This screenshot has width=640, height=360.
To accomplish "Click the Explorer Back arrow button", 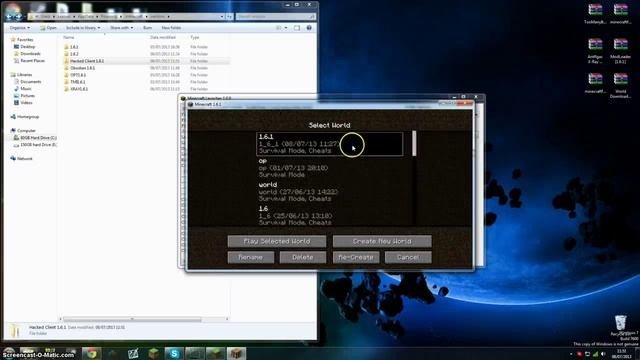I will point(9,16).
